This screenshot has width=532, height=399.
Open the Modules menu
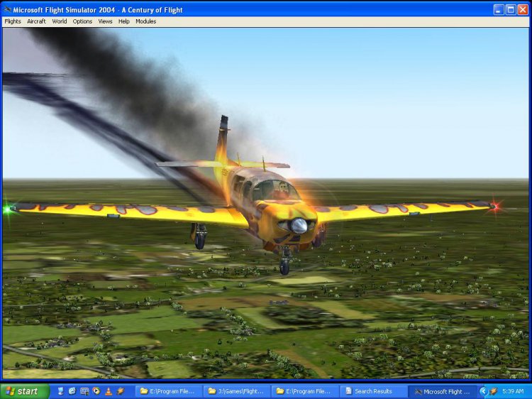click(x=145, y=21)
